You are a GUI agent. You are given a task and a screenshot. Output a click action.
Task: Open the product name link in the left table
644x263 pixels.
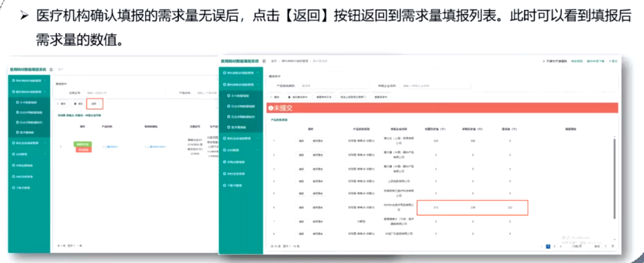109,147
